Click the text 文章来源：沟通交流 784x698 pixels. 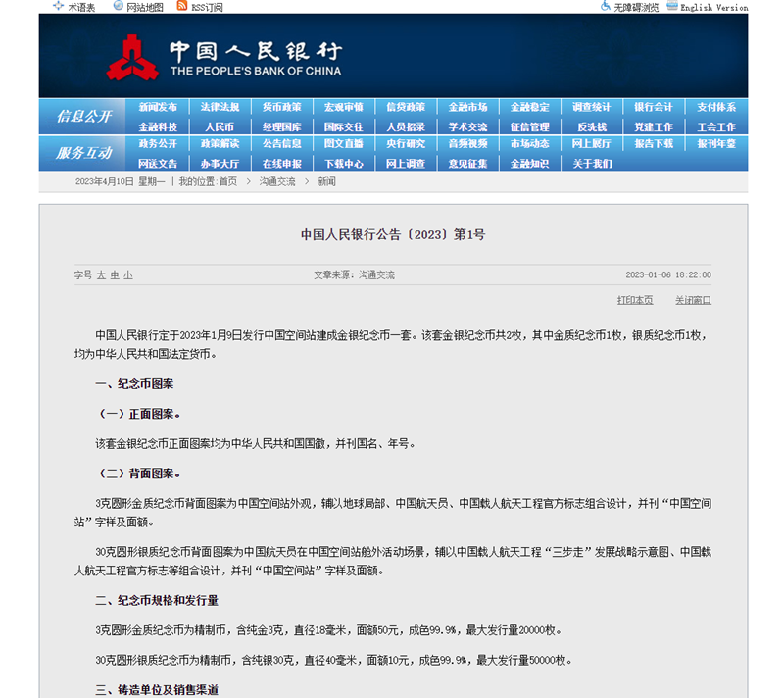pos(354,275)
